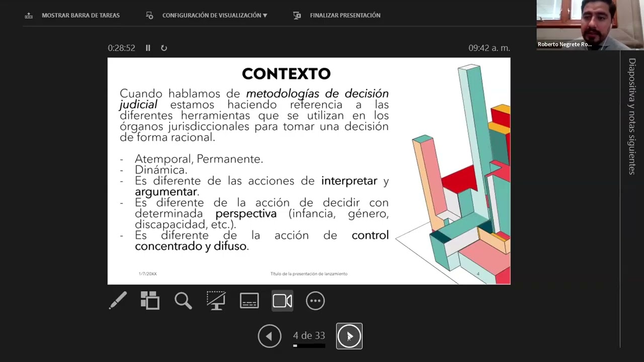This screenshot has width=644, height=362.
Task: Click the slide progress bar under counter
Action: coord(309,346)
